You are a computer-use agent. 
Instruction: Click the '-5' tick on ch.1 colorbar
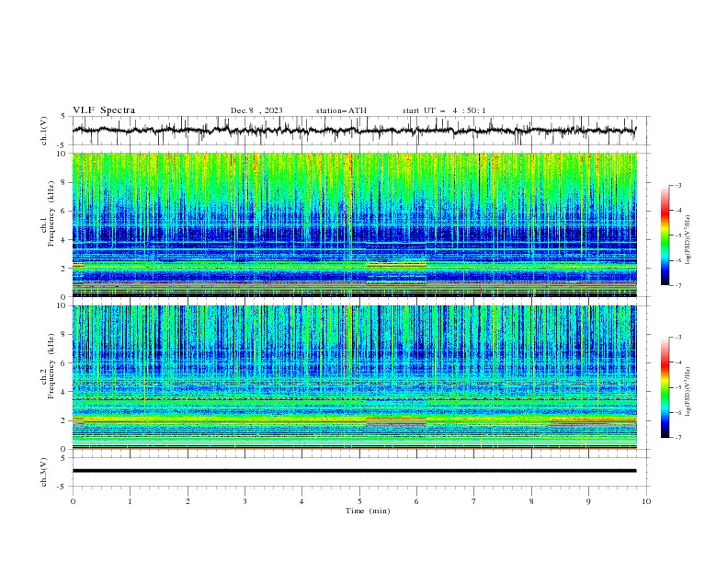(677, 236)
